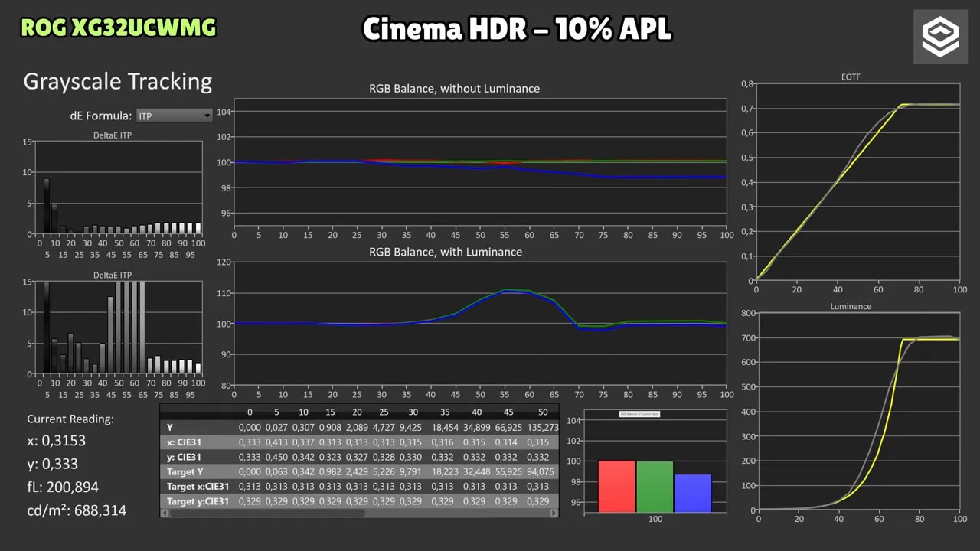Click the table cell 0,027

(x=276, y=427)
